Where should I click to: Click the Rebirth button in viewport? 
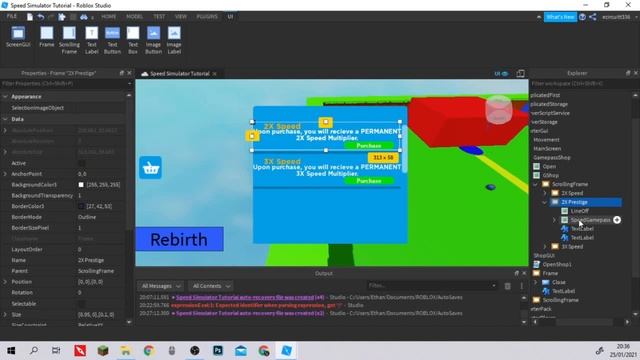click(180, 239)
